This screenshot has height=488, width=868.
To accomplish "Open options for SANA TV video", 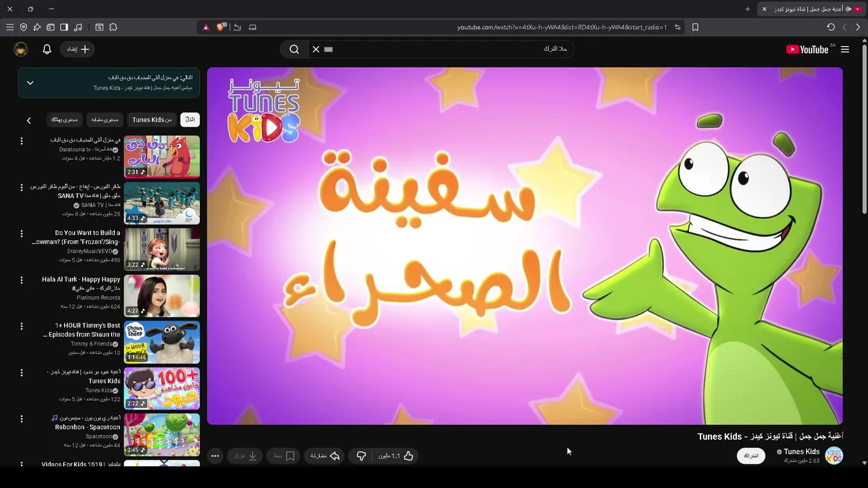I will click(x=21, y=187).
